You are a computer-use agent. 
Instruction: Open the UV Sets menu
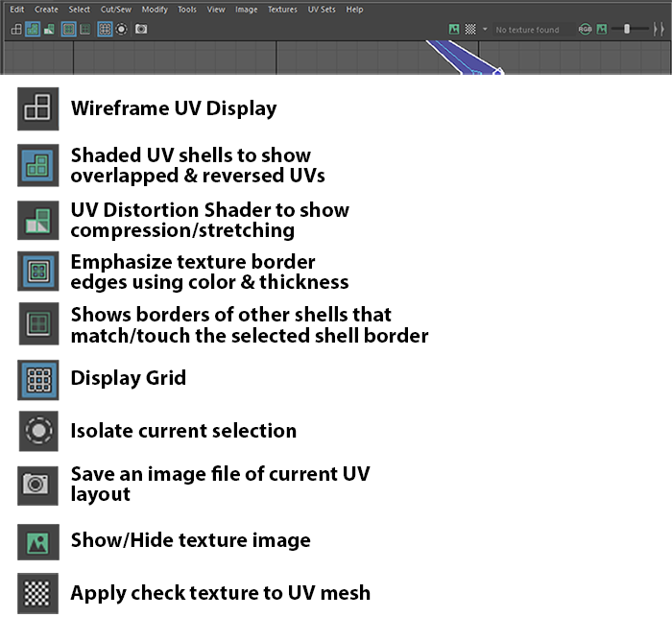click(322, 10)
